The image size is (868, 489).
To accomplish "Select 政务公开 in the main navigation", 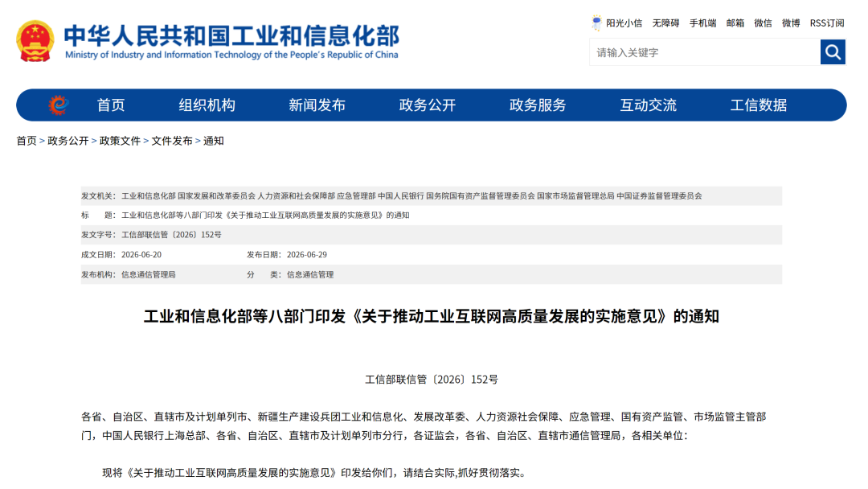I will (x=428, y=105).
